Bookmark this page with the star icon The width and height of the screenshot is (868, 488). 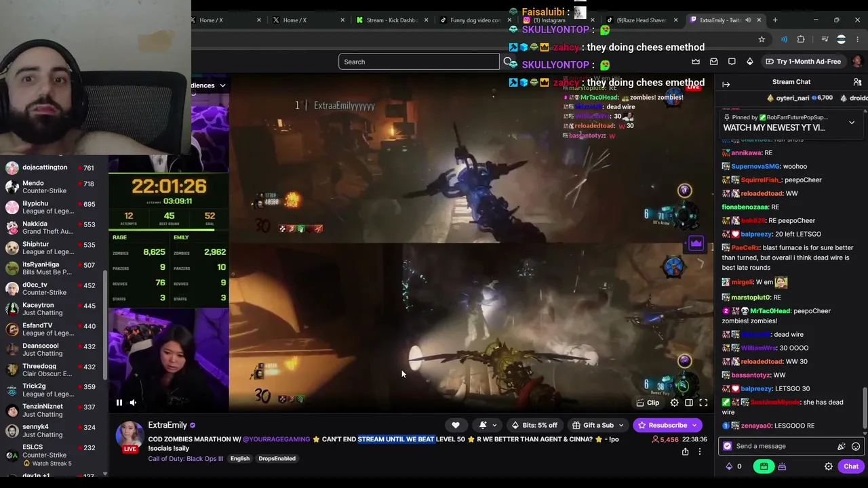(x=762, y=39)
